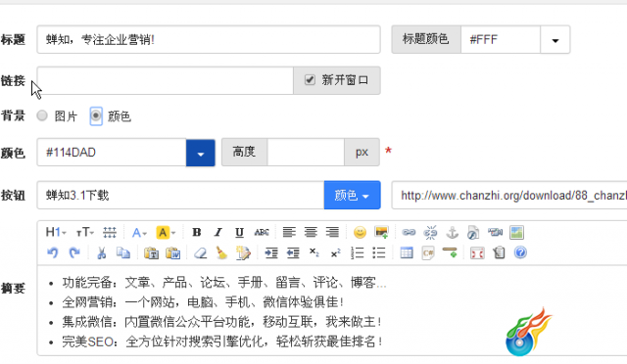Insert Flash content icon
Viewport: 627px width, 364px height.
[473, 232]
